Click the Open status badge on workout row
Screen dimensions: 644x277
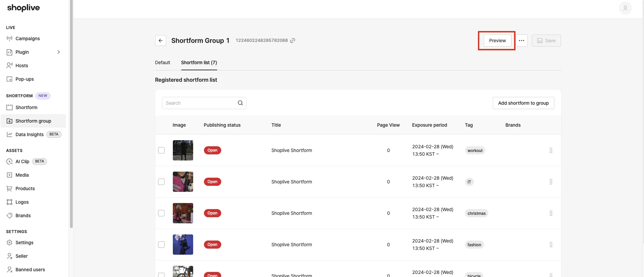pyautogui.click(x=212, y=150)
